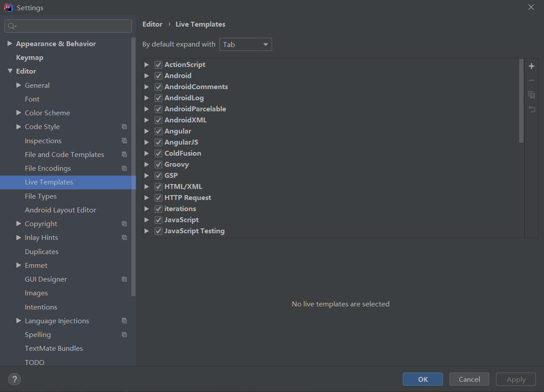Expand the JavaScript Testing template group
544x392 pixels.
click(x=147, y=231)
